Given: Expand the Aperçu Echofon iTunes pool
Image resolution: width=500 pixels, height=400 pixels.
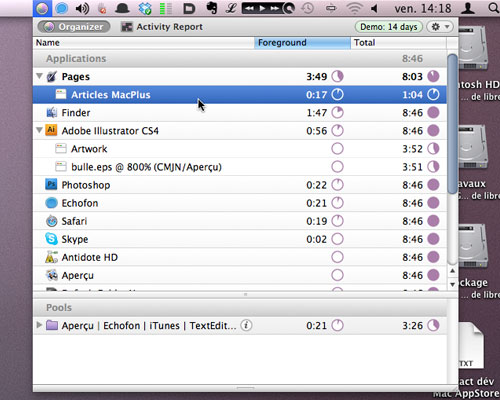Looking at the screenshot, I should pos(39,325).
